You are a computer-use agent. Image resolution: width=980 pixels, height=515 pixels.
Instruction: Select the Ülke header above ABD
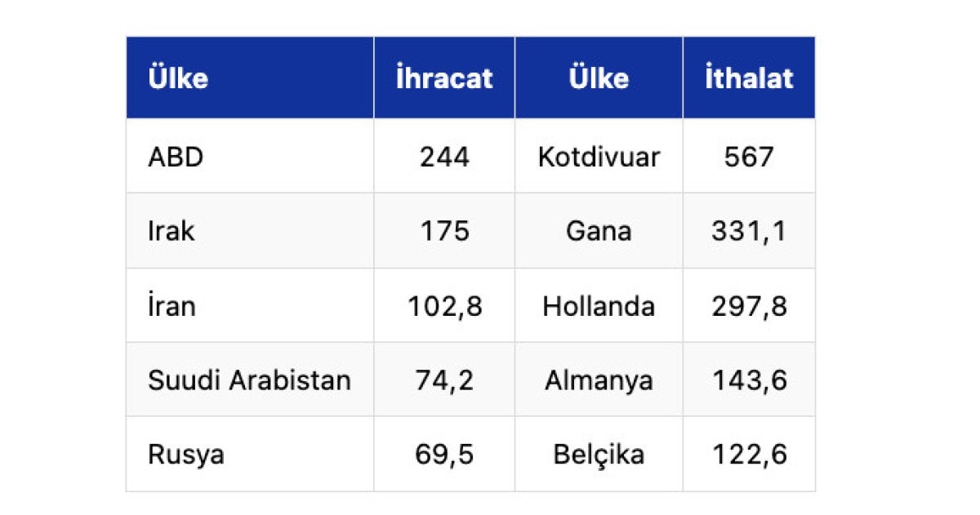click(x=178, y=78)
